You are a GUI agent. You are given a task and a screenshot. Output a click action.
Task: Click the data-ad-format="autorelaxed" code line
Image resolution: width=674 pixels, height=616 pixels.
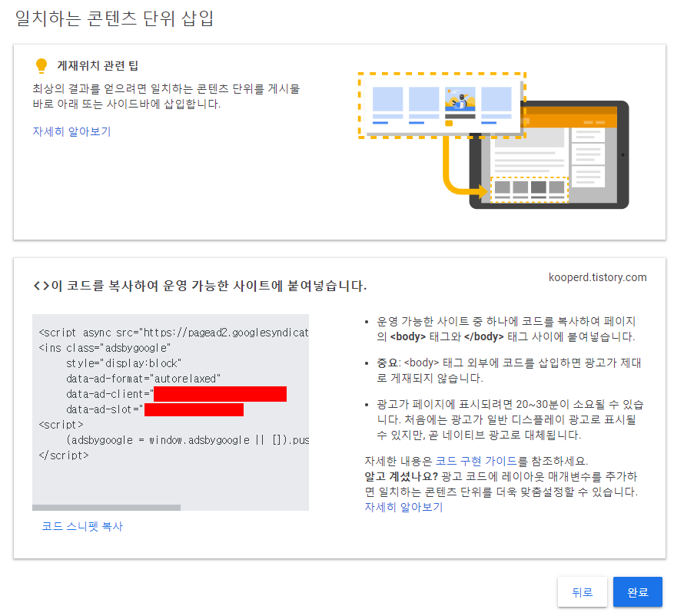click(143, 379)
